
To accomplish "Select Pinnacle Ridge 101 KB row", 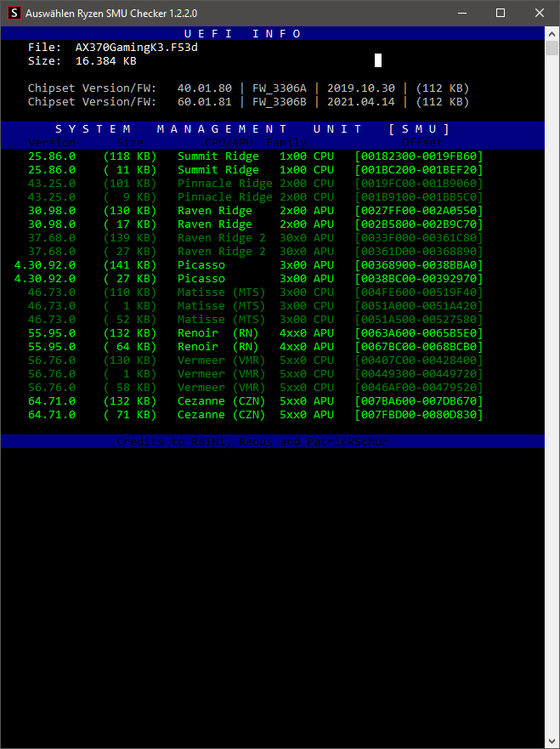I will click(x=256, y=184).
